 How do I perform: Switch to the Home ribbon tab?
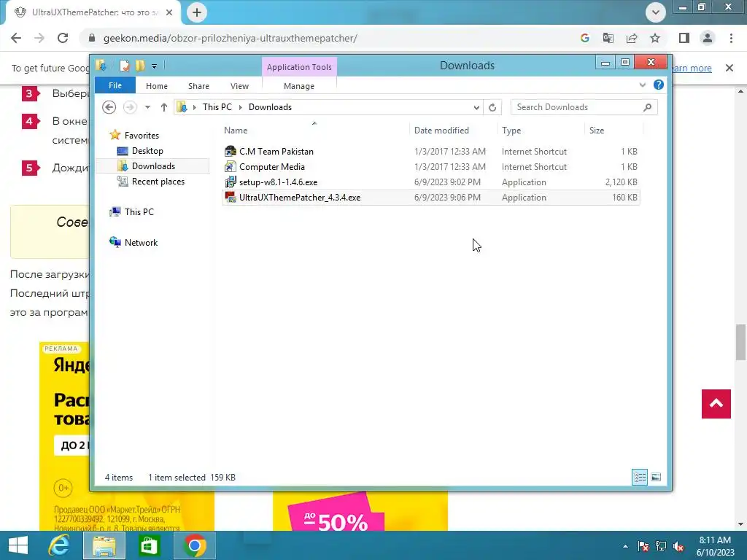pyautogui.click(x=157, y=86)
